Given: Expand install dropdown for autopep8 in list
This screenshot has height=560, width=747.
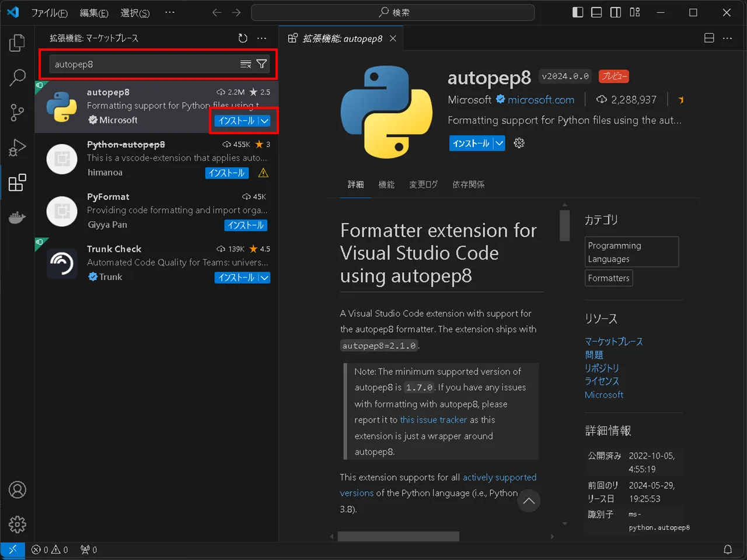Looking at the screenshot, I should pyautogui.click(x=264, y=121).
